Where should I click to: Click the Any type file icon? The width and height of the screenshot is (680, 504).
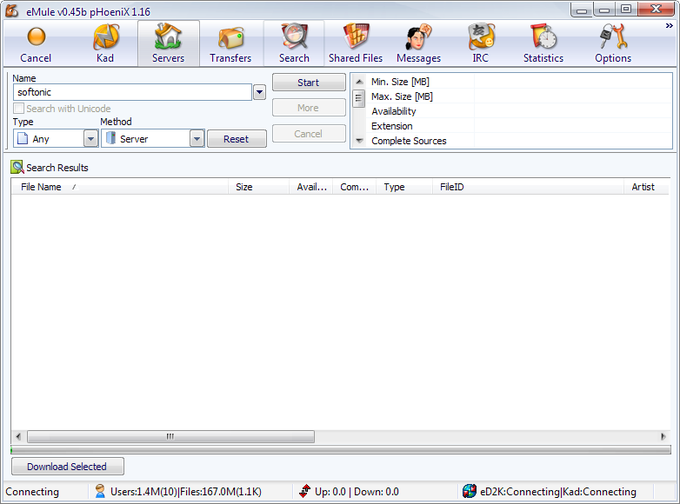[22, 138]
